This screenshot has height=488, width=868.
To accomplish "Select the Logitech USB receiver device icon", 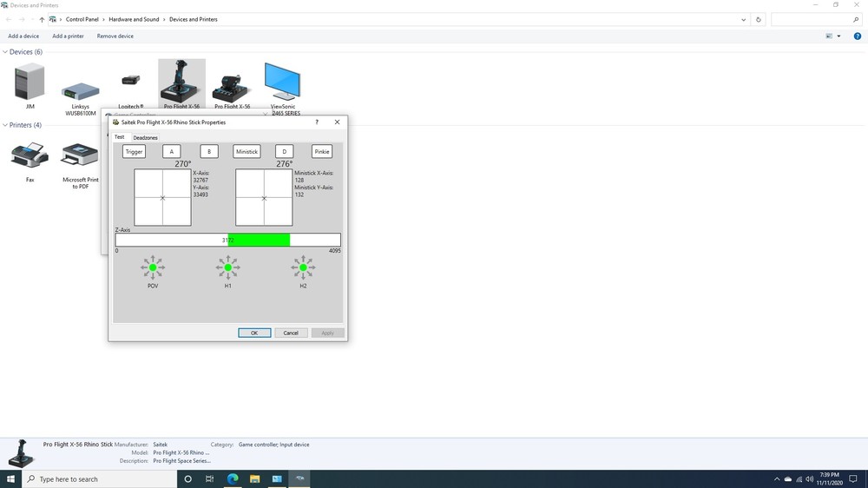I will tap(131, 80).
